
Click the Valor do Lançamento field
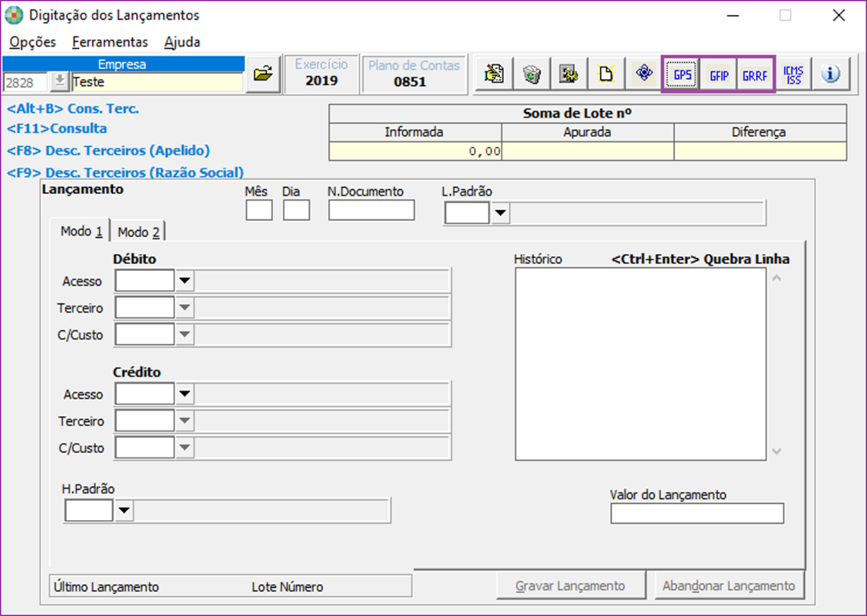(x=696, y=513)
